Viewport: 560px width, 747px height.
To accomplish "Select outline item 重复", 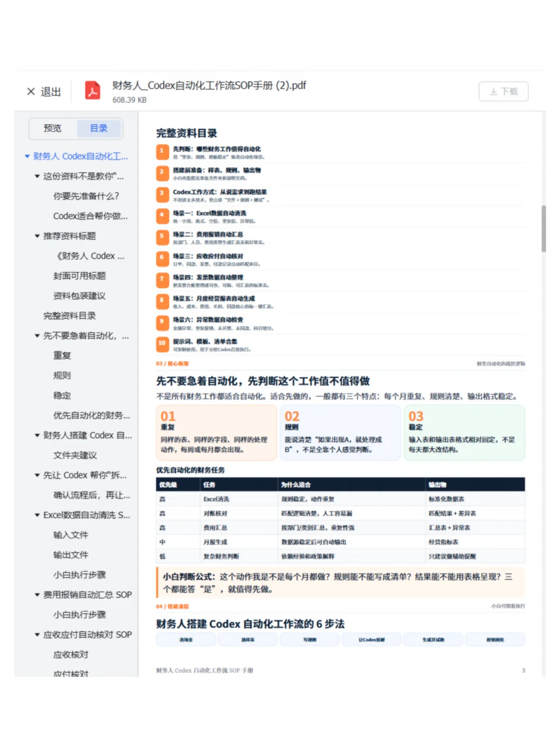I will click(62, 355).
